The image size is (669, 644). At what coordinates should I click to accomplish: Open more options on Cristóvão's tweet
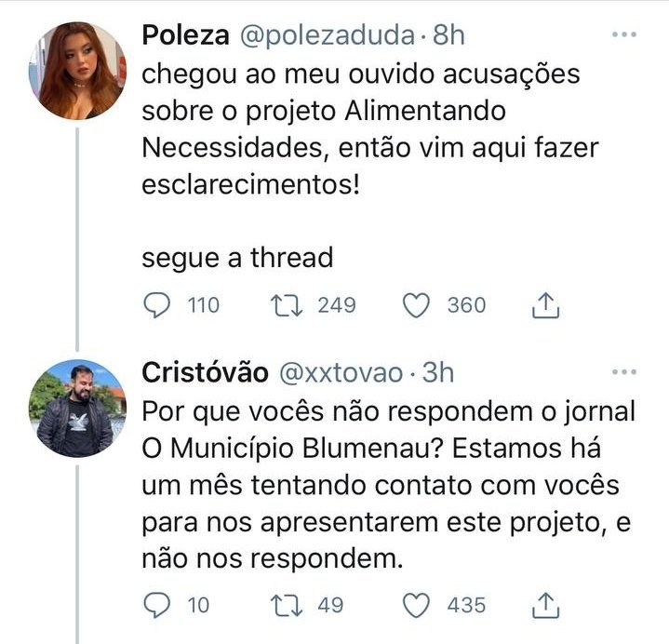pyautogui.click(x=623, y=372)
